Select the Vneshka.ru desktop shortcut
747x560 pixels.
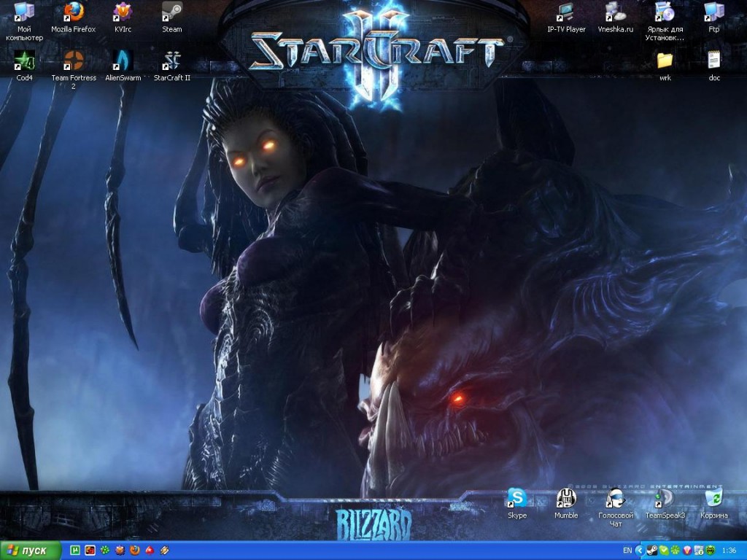[x=616, y=17]
